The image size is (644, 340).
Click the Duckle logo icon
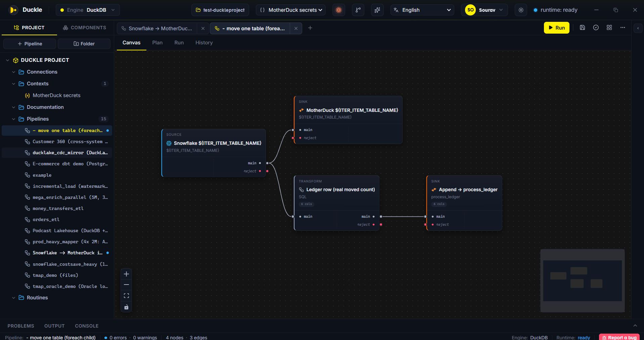[13, 10]
